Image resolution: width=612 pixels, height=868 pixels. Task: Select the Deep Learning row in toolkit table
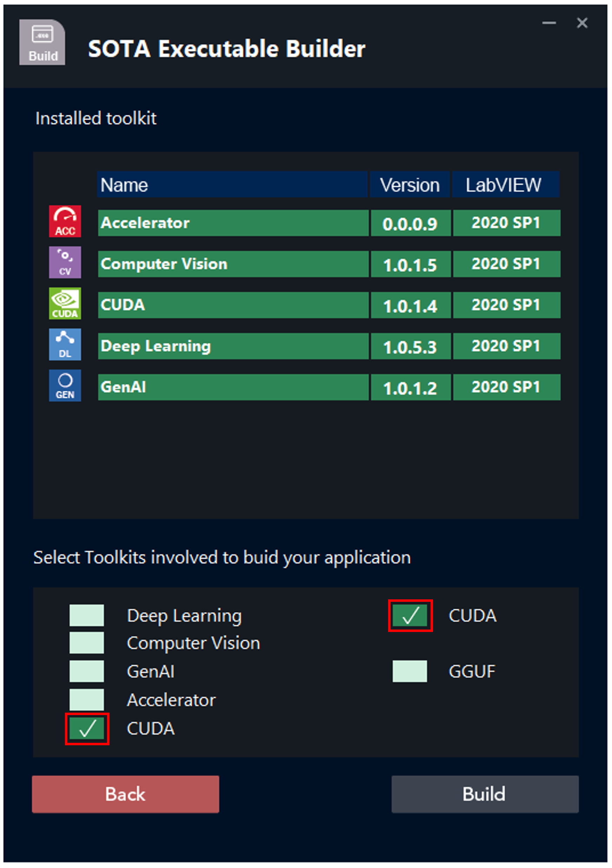233,346
